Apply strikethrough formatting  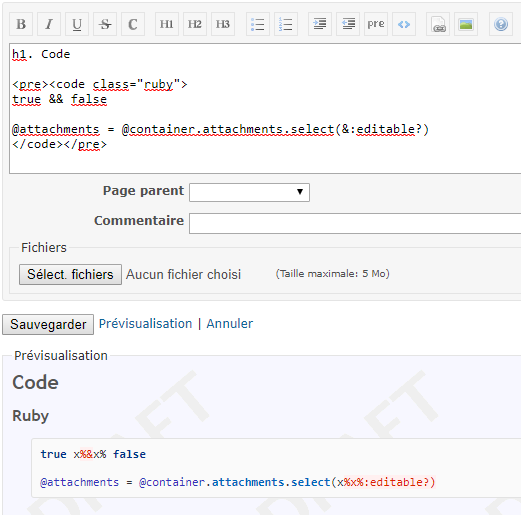(x=105, y=24)
